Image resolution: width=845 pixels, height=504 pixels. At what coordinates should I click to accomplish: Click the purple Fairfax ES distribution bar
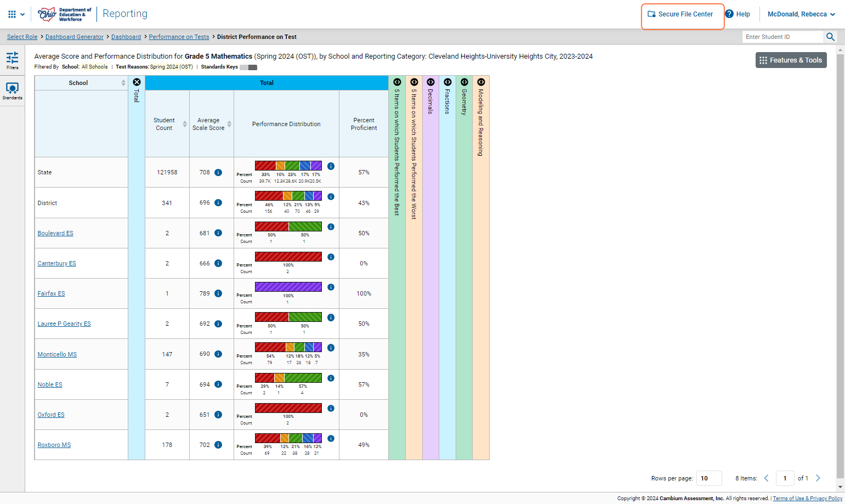click(x=288, y=287)
